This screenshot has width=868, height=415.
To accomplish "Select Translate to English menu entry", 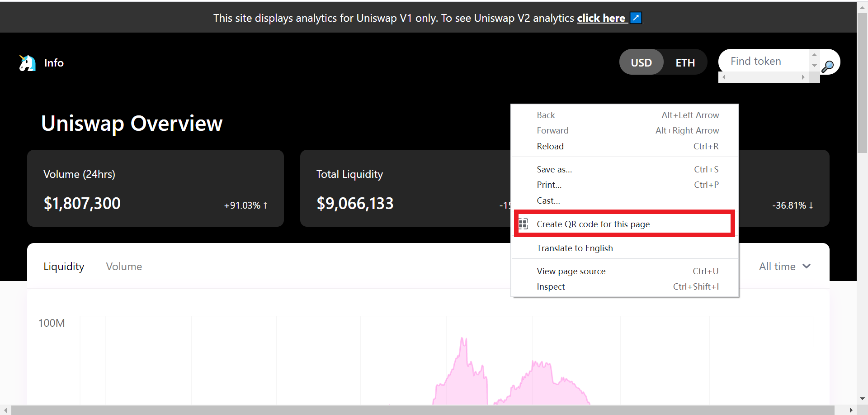I will coord(575,248).
